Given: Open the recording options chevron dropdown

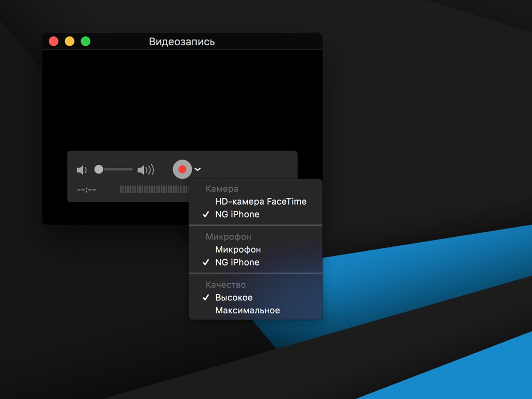Looking at the screenshot, I should (197, 169).
